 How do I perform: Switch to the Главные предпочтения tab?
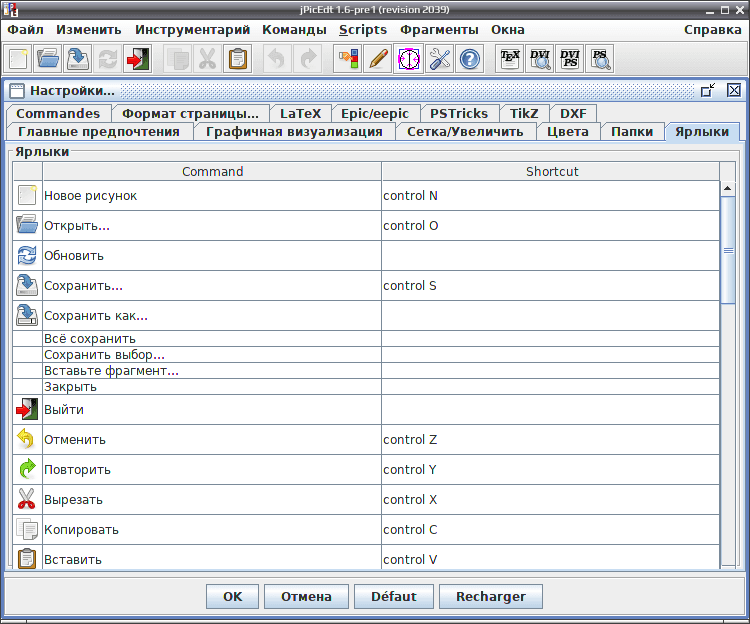pyautogui.click(x=99, y=131)
